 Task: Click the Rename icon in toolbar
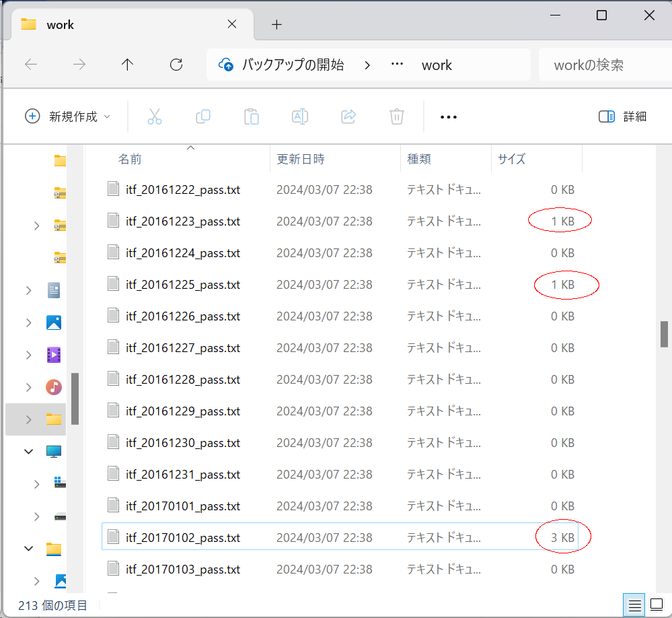click(300, 116)
